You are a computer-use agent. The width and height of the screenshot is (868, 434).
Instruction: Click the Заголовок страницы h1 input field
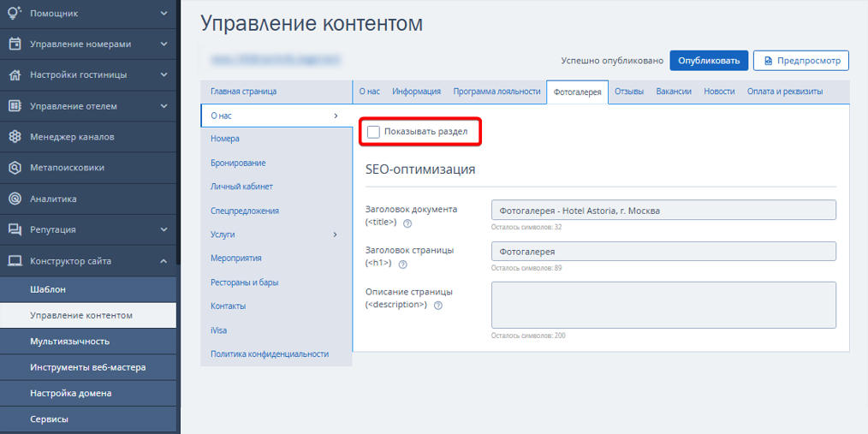pos(663,252)
